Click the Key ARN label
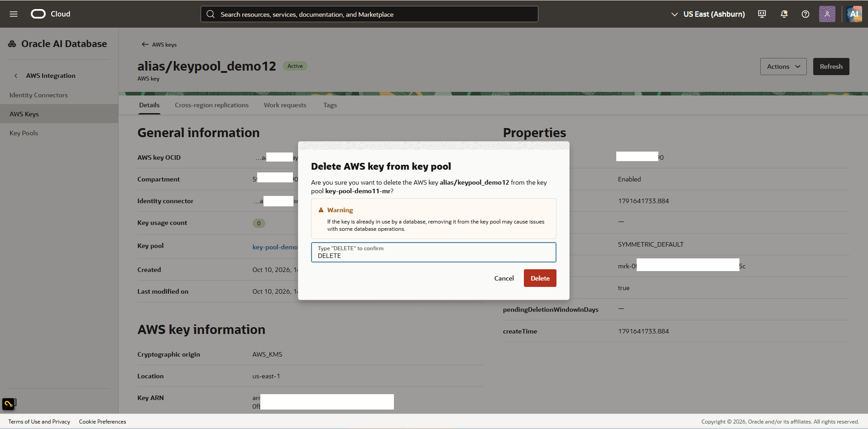 point(150,398)
